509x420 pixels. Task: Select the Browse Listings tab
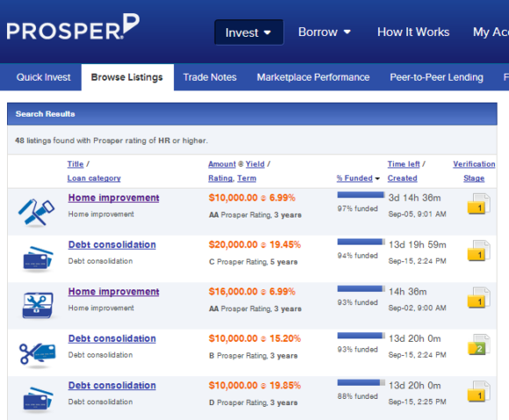coord(127,77)
